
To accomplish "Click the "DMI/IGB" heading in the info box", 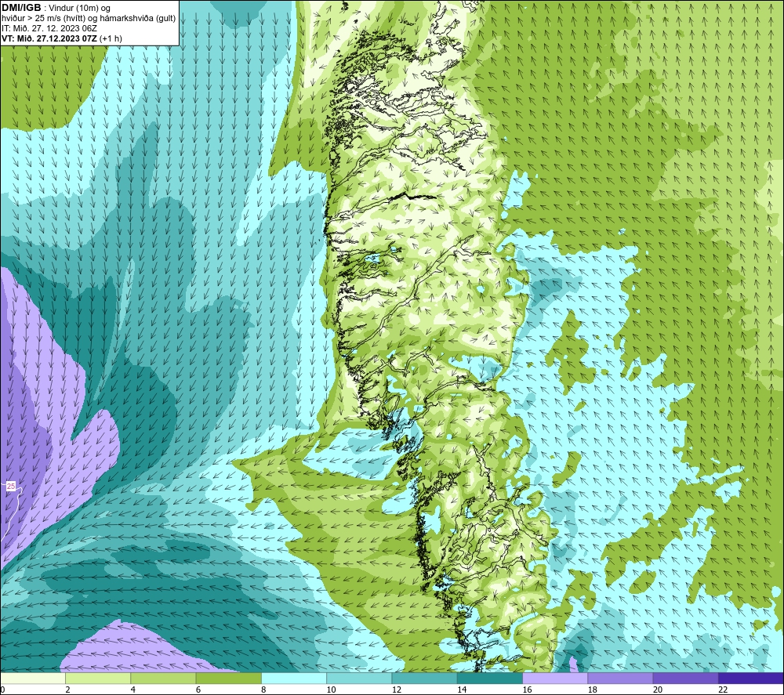I will click(x=21, y=8).
